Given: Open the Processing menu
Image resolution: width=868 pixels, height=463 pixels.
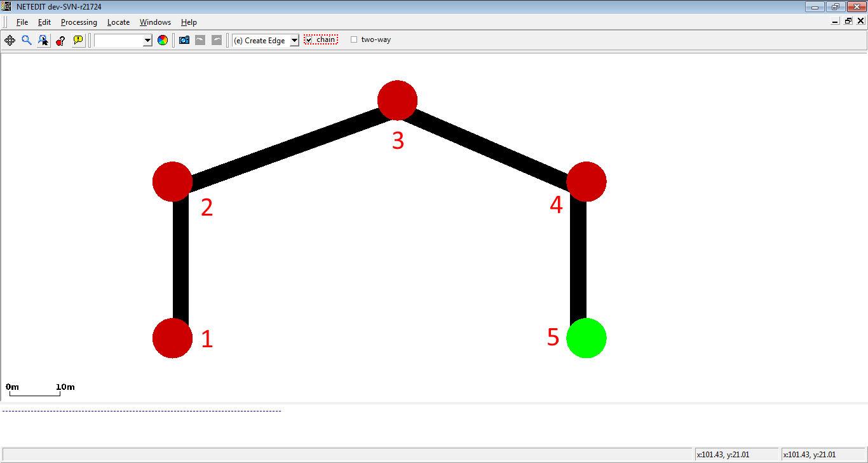Looking at the screenshot, I should tap(79, 22).
